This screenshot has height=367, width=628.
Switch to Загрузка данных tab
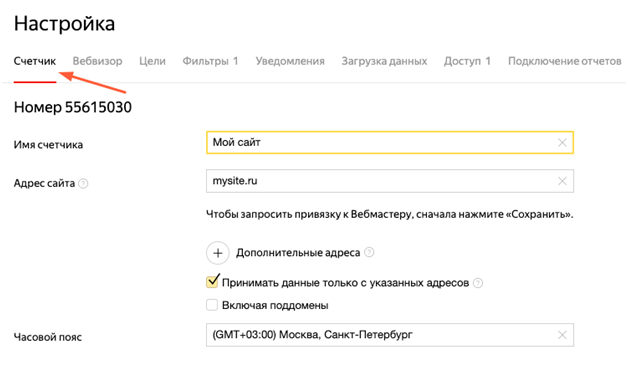[384, 61]
